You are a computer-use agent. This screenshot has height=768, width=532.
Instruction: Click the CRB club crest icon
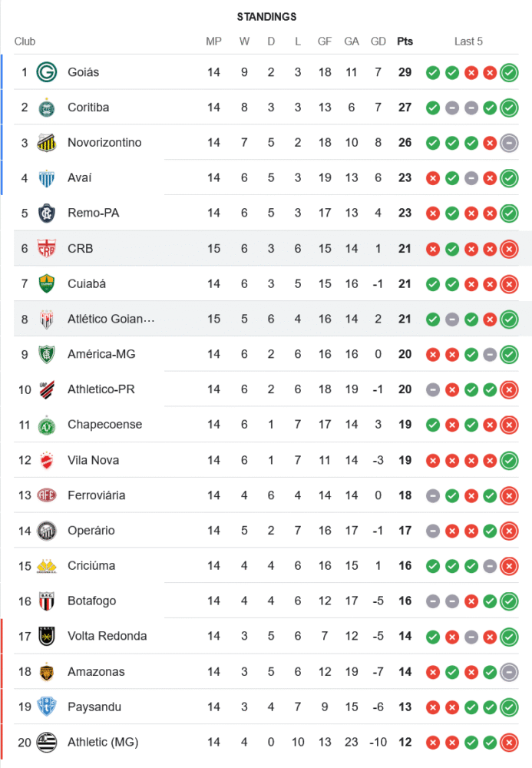47,249
